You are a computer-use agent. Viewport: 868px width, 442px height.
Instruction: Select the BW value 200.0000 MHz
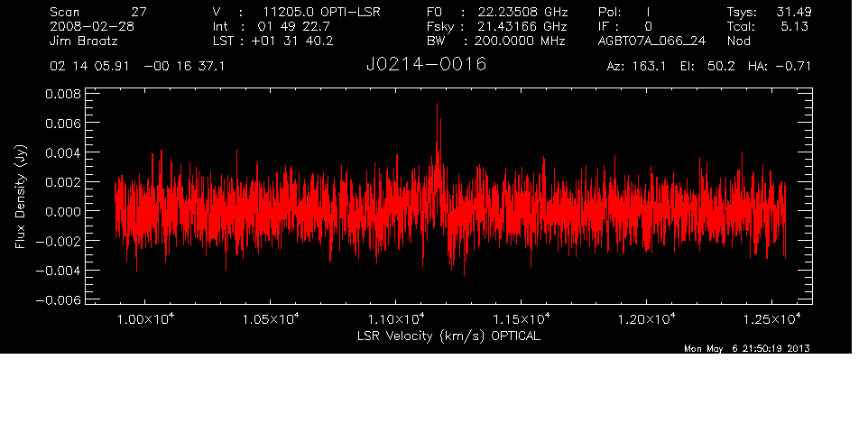(521, 41)
